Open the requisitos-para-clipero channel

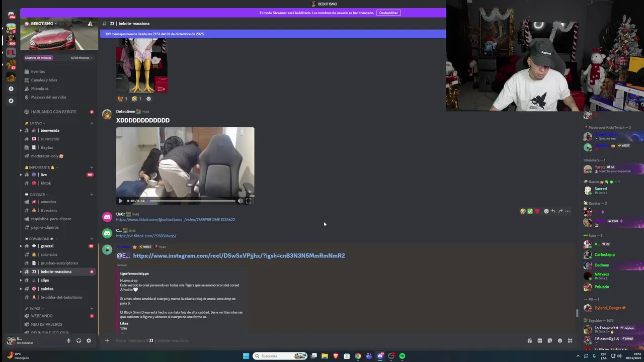pos(59,219)
